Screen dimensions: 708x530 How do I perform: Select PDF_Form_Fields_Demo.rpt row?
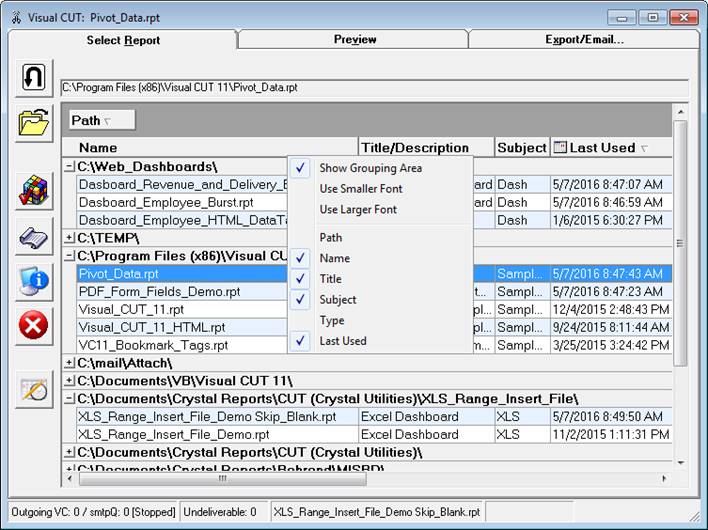pos(182,292)
